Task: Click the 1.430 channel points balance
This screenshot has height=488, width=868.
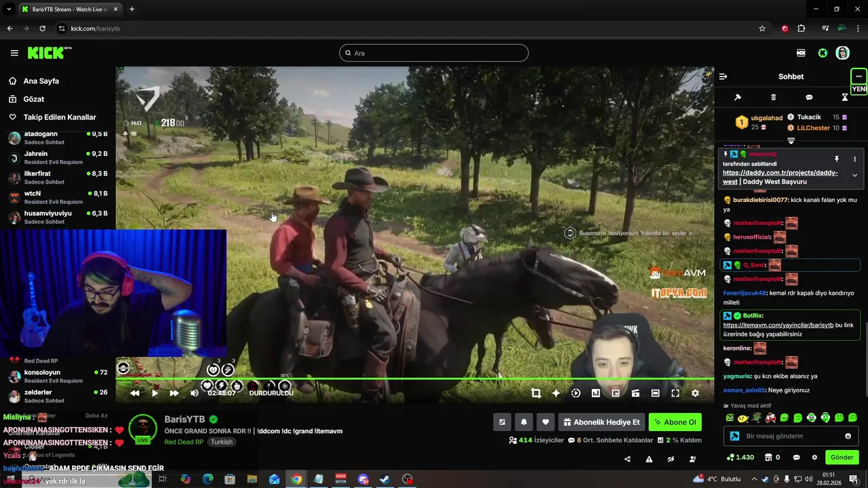Action: pos(740,457)
